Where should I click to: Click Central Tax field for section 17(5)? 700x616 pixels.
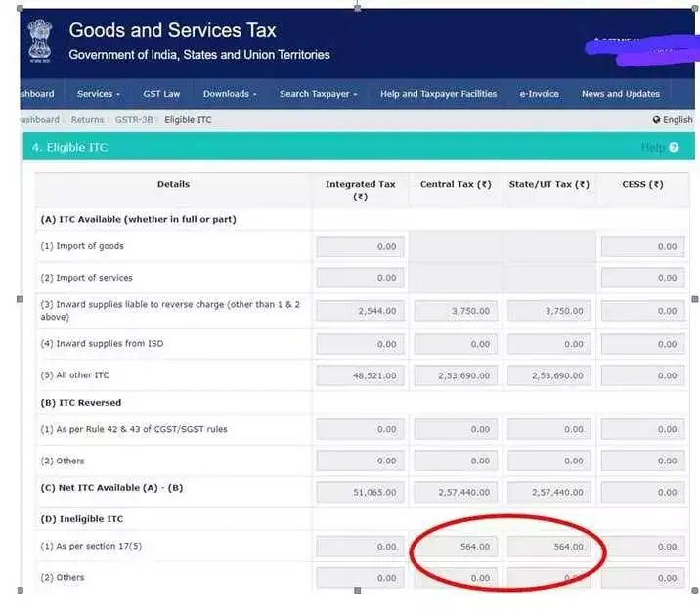[455, 547]
